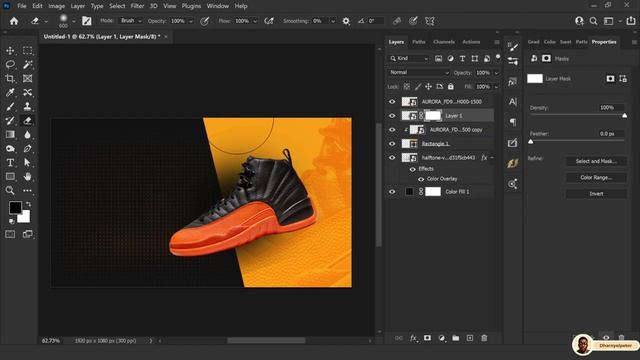Viewport: 640px width, 360px height.
Task: Select the Hand tool
Action: (x=27, y=176)
